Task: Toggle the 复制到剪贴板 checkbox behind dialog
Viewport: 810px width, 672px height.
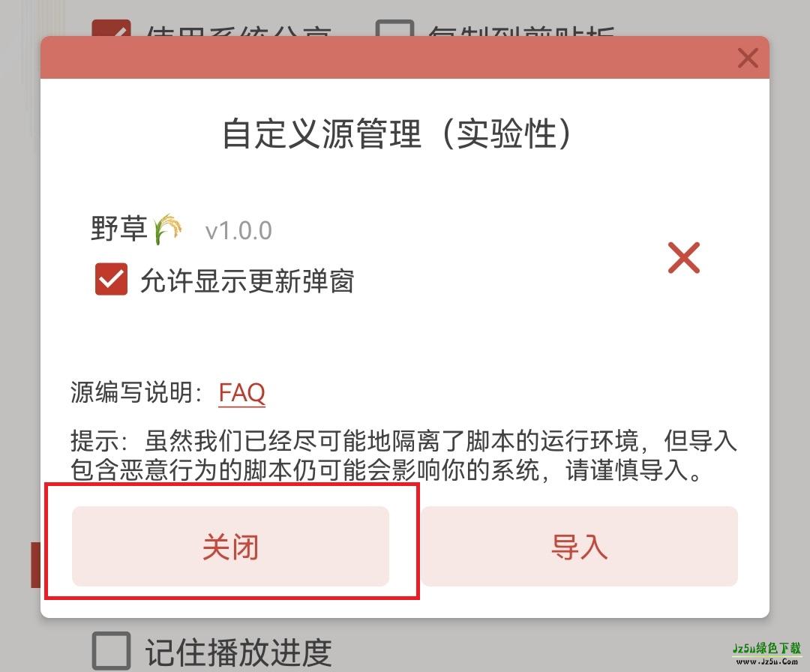Action: [394, 28]
